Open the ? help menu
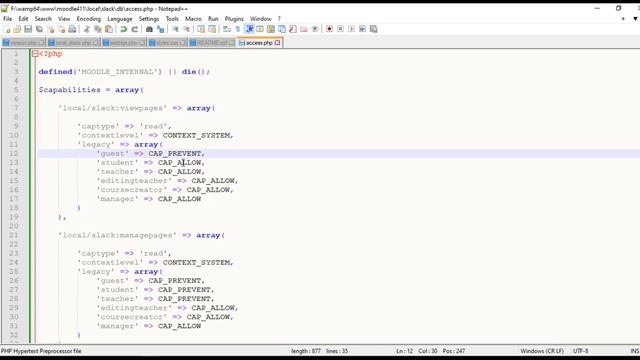The image size is (640, 360). (x=279, y=19)
